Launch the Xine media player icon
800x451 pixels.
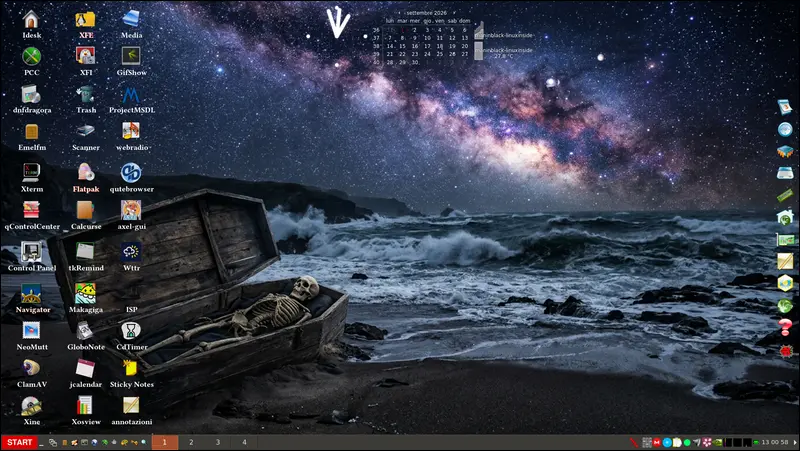pos(31,406)
